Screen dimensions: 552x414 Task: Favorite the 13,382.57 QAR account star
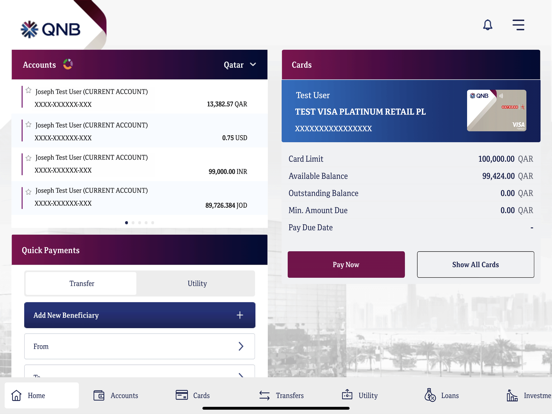[29, 90]
